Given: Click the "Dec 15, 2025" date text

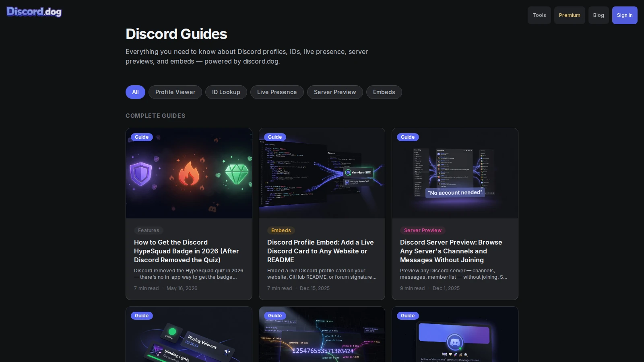Looking at the screenshot, I should [x=315, y=288].
